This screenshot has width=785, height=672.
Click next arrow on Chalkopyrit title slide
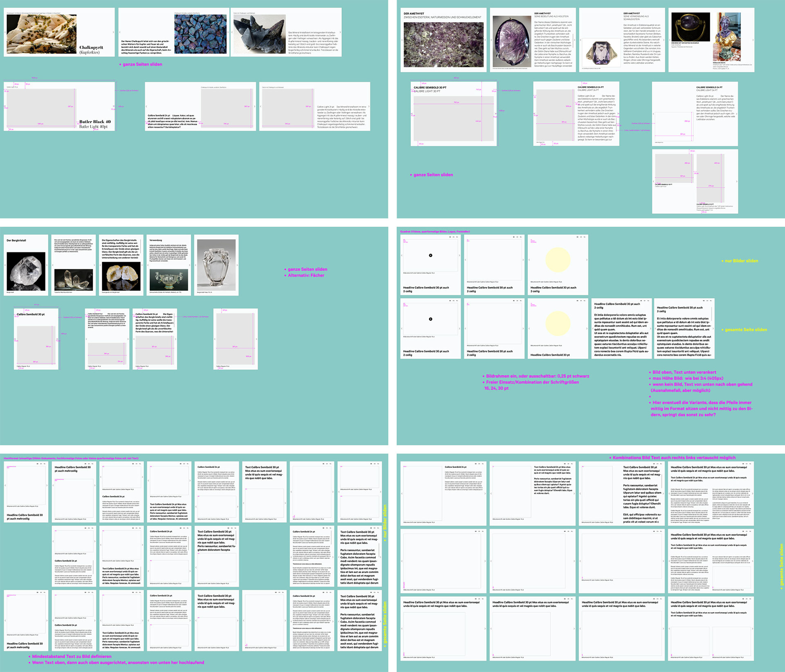pos(113,32)
